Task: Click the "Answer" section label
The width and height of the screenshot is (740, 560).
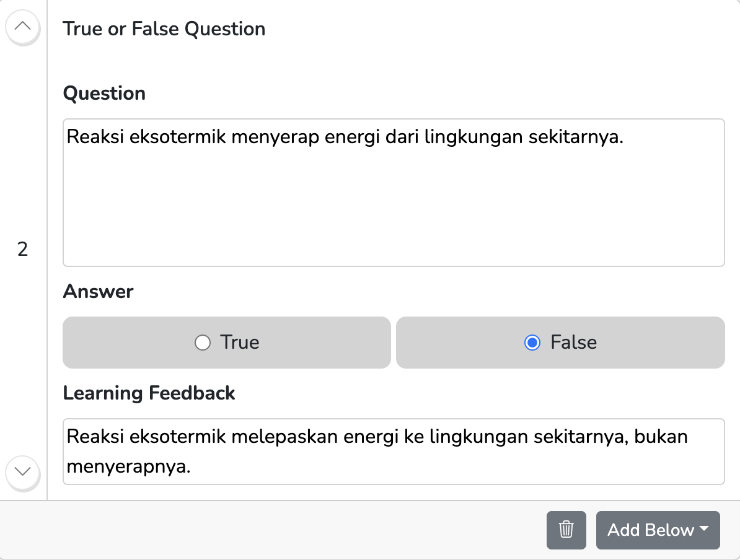Action: click(x=98, y=292)
